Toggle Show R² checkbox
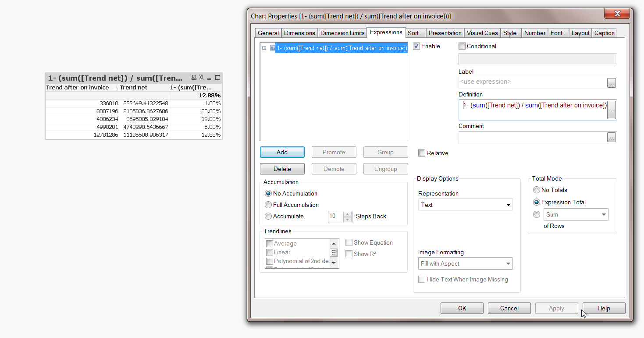Viewport: 644px width, 338px height. tap(349, 254)
